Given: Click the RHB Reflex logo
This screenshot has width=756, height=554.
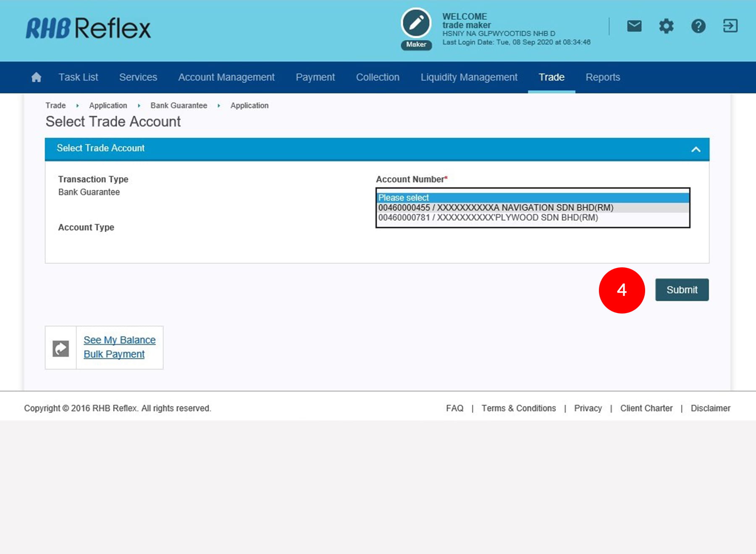Looking at the screenshot, I should 88,29.
